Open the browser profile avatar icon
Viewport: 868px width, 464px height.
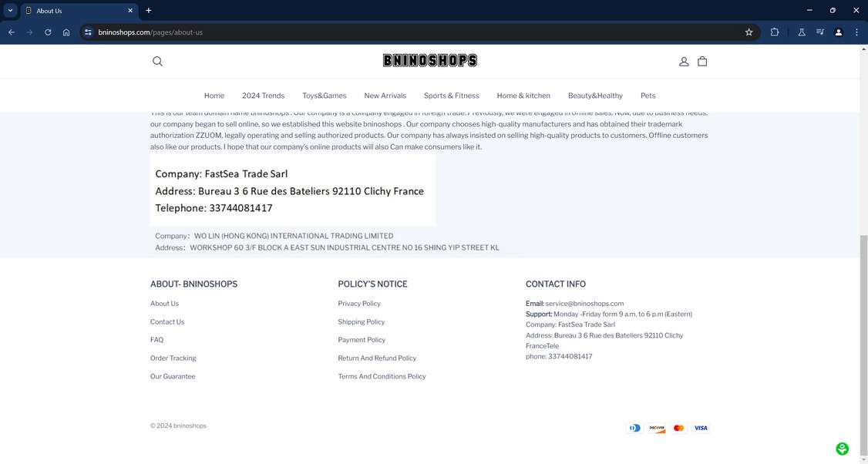click(839, 32)
